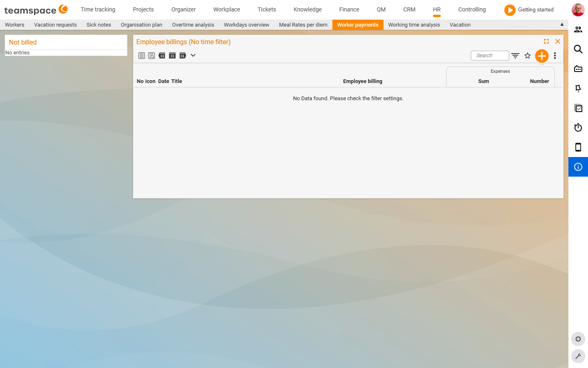Open the QM menu
588x368 pixels.
(381, 9)
